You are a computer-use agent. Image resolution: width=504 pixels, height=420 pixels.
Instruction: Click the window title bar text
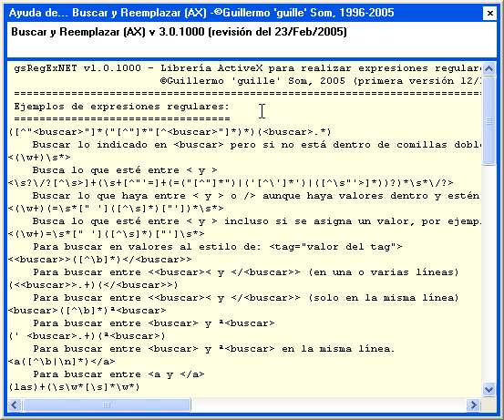pos(201,13)
